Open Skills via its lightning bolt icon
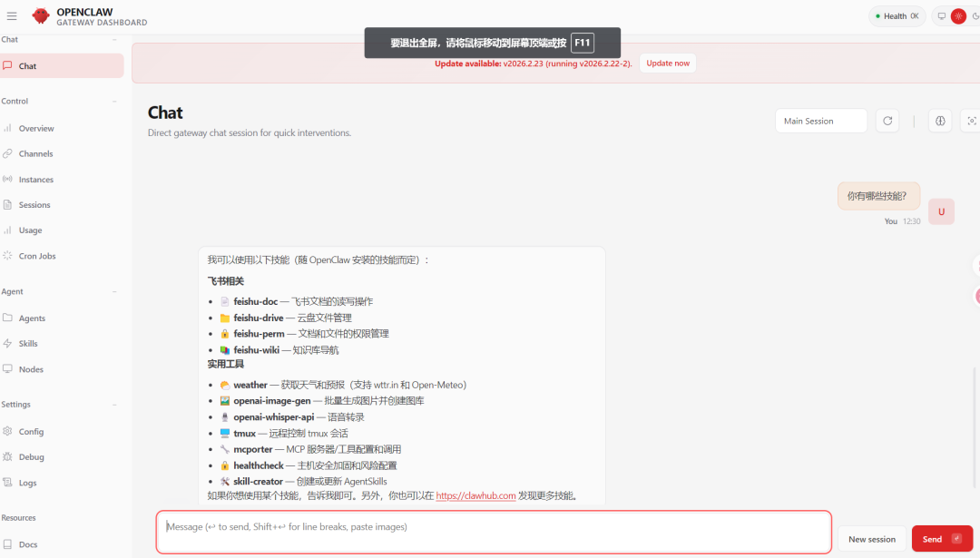The width and height of the screenshot is (980, 558). click(x=7, y=343)
